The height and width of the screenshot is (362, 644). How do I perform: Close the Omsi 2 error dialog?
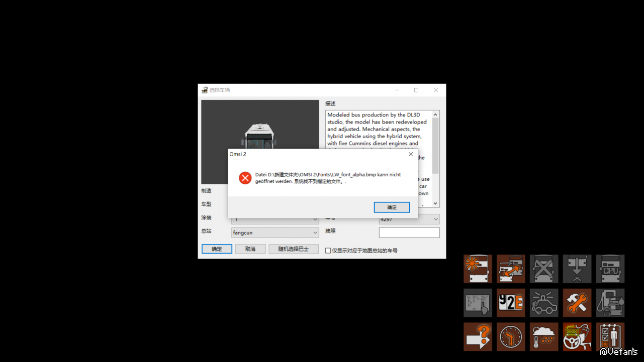(x=411, y=154)
